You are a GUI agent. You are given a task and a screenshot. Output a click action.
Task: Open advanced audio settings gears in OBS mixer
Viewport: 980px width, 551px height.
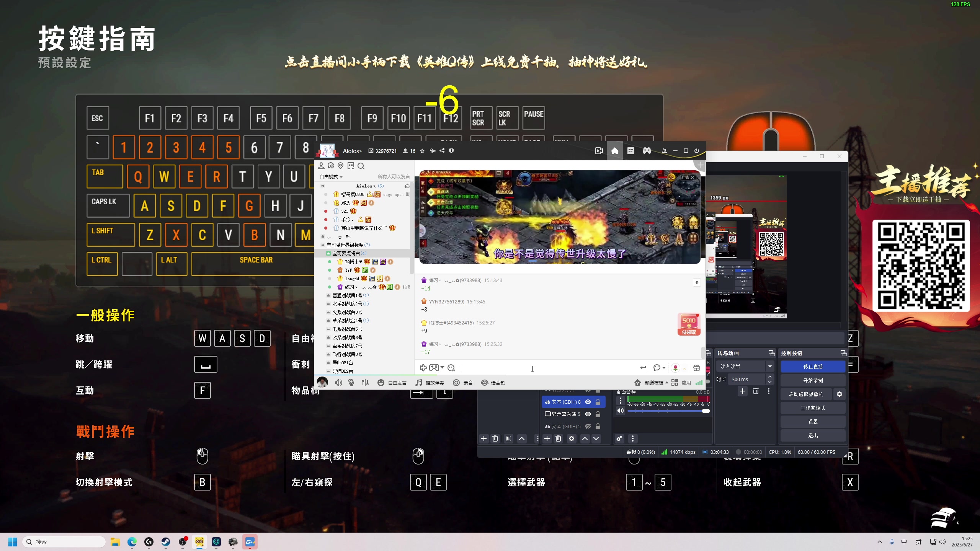[619, 439]
